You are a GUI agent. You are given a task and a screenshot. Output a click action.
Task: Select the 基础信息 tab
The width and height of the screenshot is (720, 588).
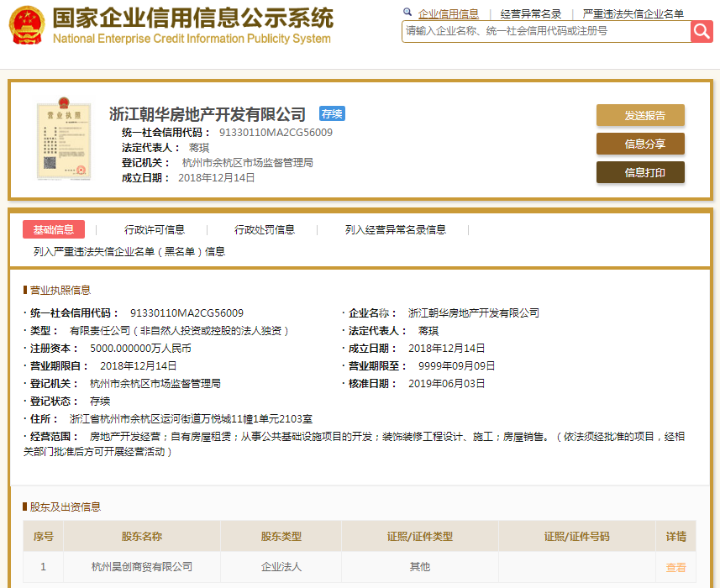point(54,229)
